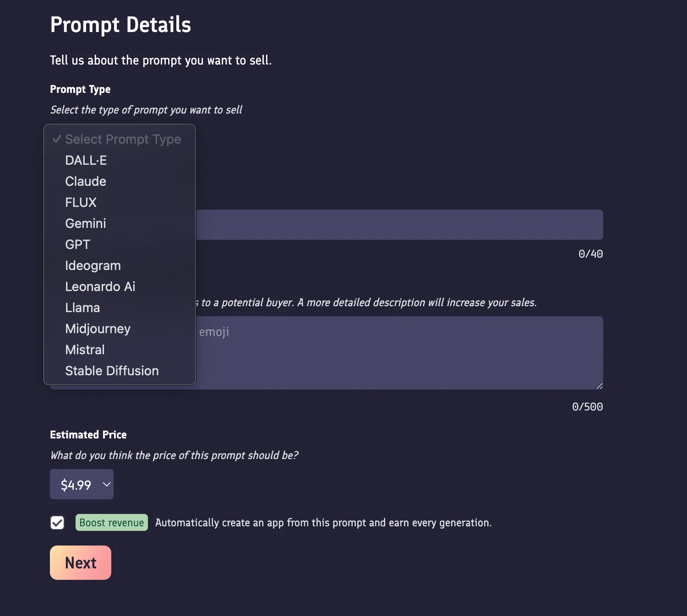Pick FLUX as prompt type

point(81,202)
